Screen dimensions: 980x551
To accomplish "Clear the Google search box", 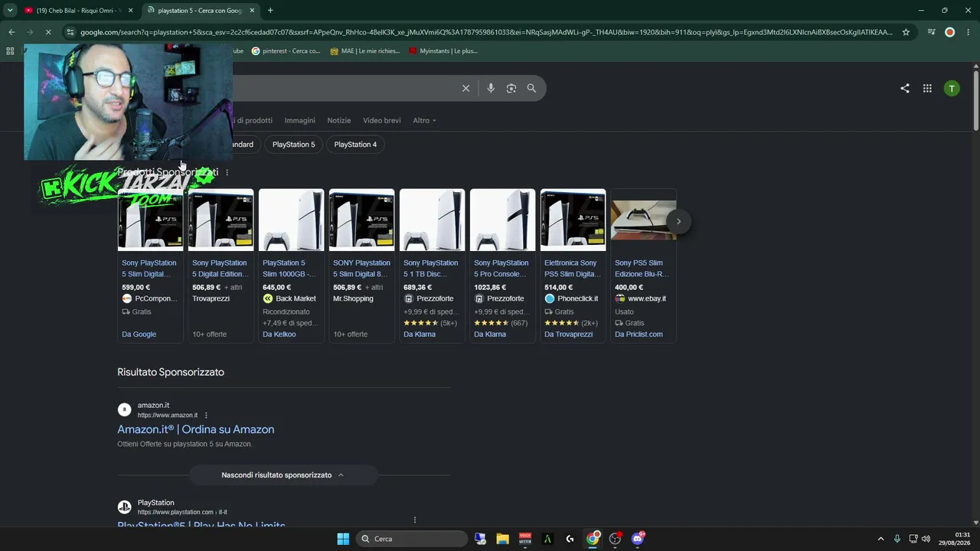I will [465, 88].
